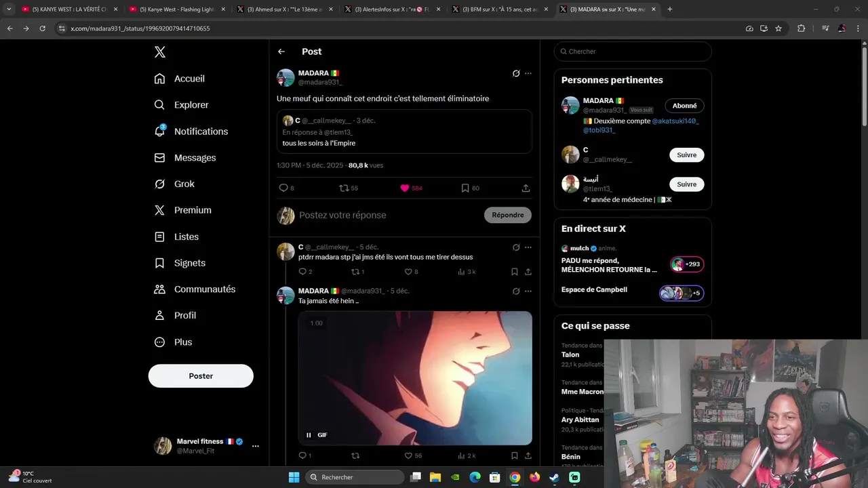The width and height of the screenshot is (868, 488).
Task: Open the quoted tweet by @__callmekey__
Action: tap(404, 131)
